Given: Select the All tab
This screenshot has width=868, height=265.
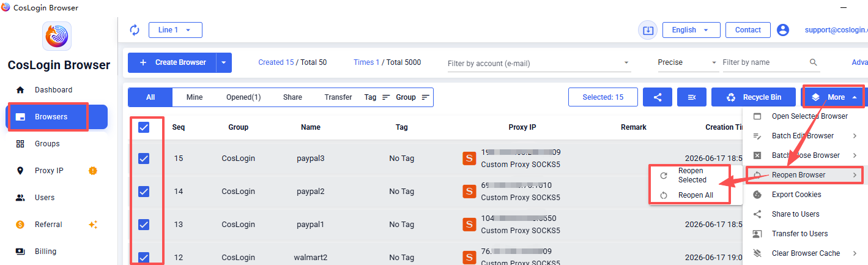Looking at the screenshot, I should 150,97.
